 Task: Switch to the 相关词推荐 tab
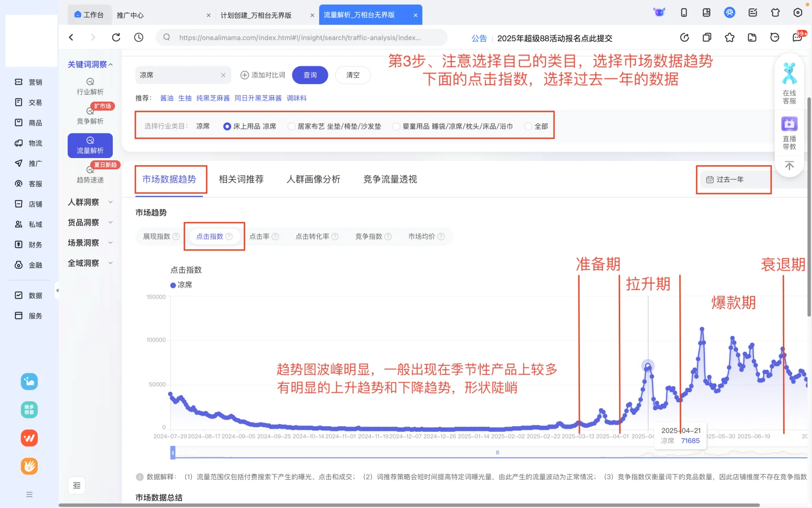[241, 179]
